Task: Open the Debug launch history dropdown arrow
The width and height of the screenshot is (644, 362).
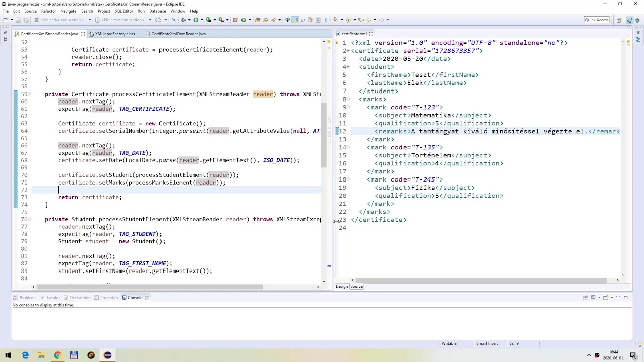Action: click(189, 20)
